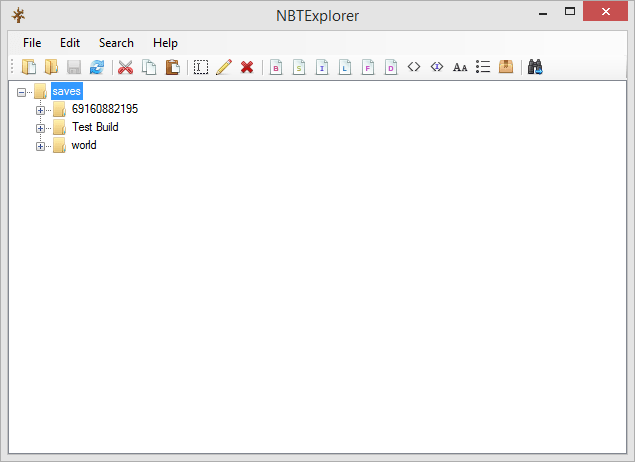Add a Compound tag box icon
Screen dimensions: 635x462
pyautogui.click(x=506, y=67)
